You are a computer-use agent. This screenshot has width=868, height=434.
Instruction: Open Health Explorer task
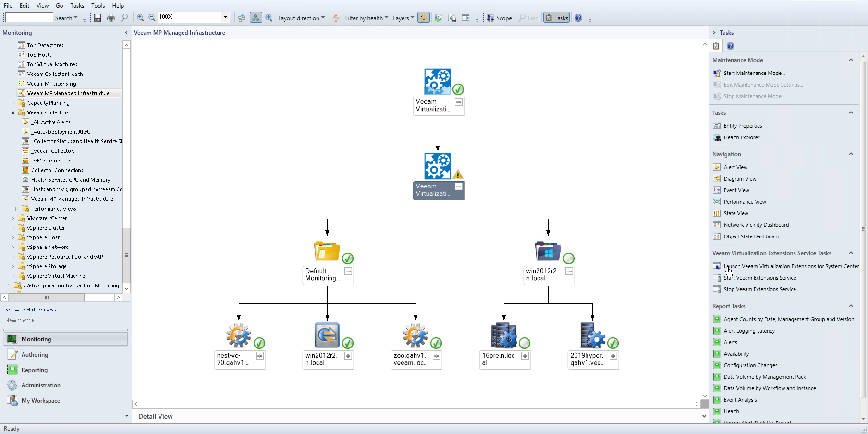pyautogui.click(x=742, y=137)
